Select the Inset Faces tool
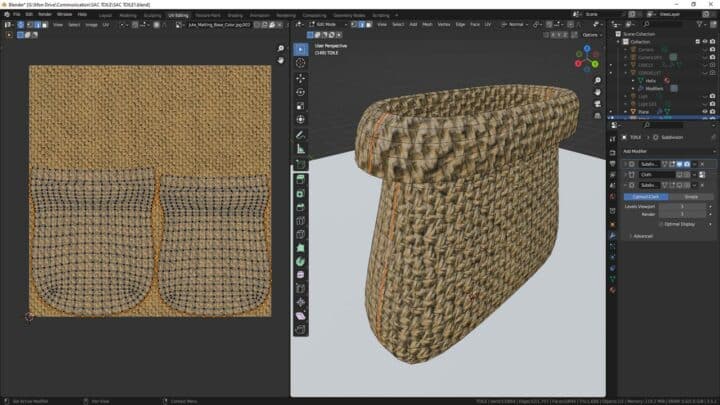The height and width of the screenshot is (405, 720). (300, 193)
